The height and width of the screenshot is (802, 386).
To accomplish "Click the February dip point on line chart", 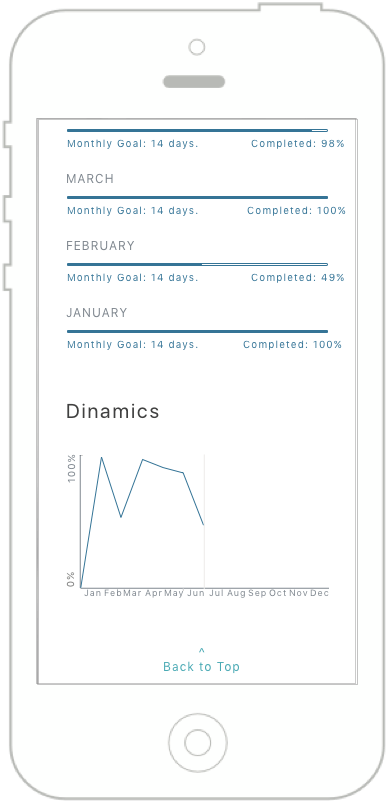I will click(121, 517).
